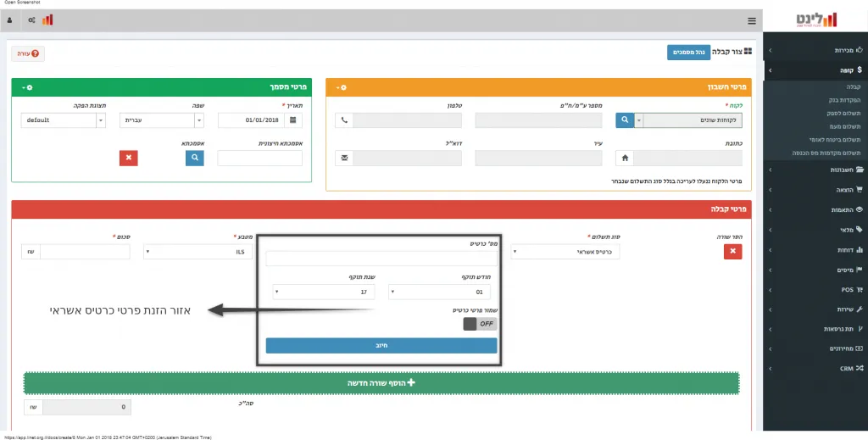
Task: Click the עיר city field
Action: click(538, 159)
